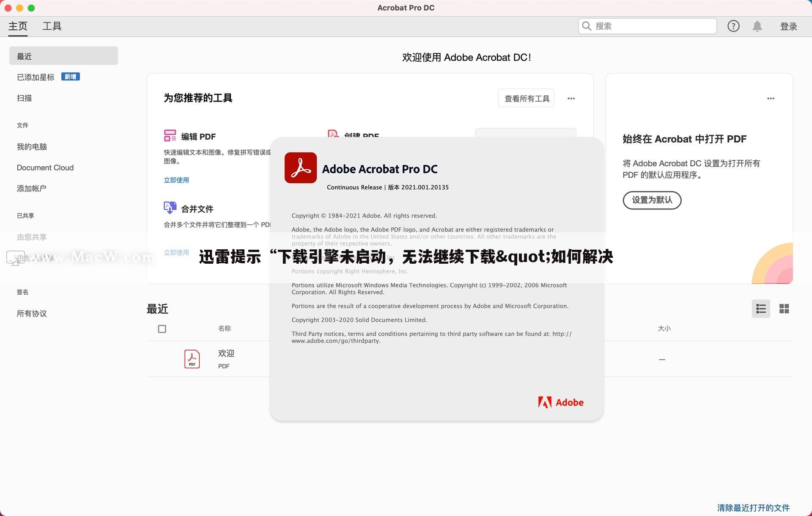Screen dimensions: 812x516
Task: Open the overflow menu beside 查看所有工具
Action: (x=571, y=98)
